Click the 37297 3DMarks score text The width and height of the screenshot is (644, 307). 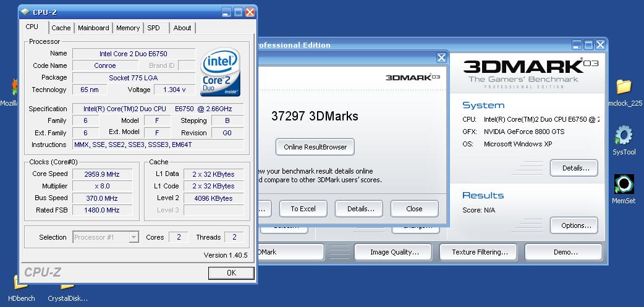315,116
